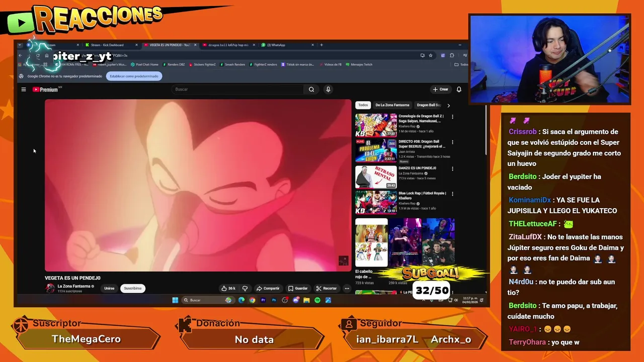The width and height of the screenshot is (644, 362).
Task: Open the YouTube hamburger guide menu
Action: (23, 89)
